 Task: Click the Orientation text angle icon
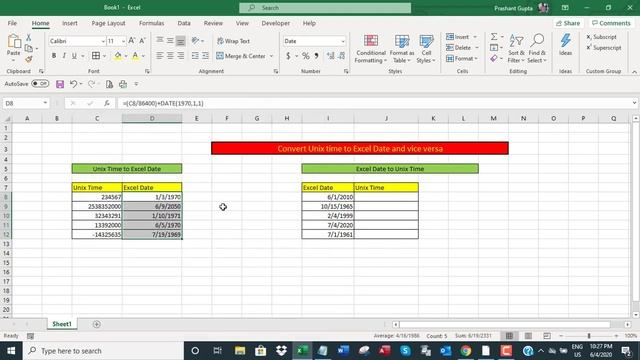click(196, 41)
